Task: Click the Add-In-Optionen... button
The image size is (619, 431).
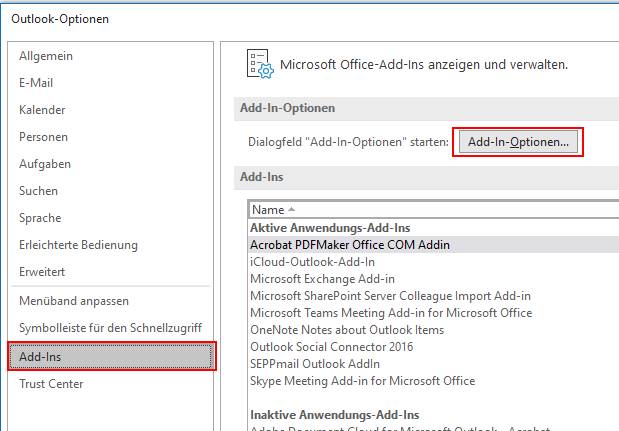Action: click(518, 142)
